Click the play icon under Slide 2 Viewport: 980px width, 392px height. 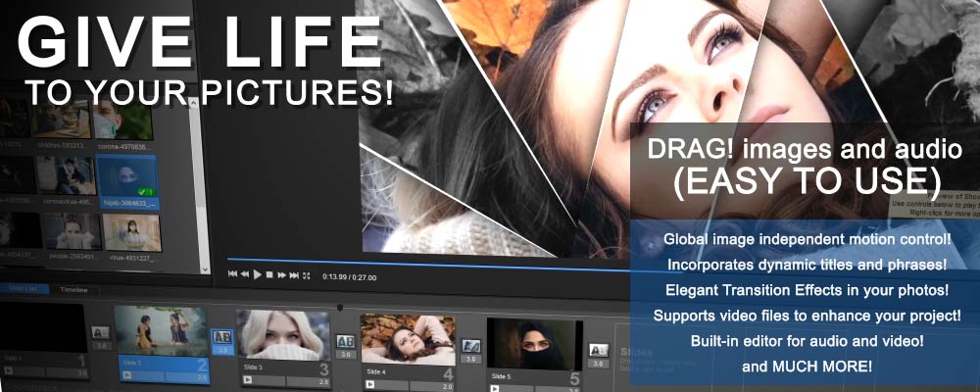pyautogui.click(x=127, y=375)
